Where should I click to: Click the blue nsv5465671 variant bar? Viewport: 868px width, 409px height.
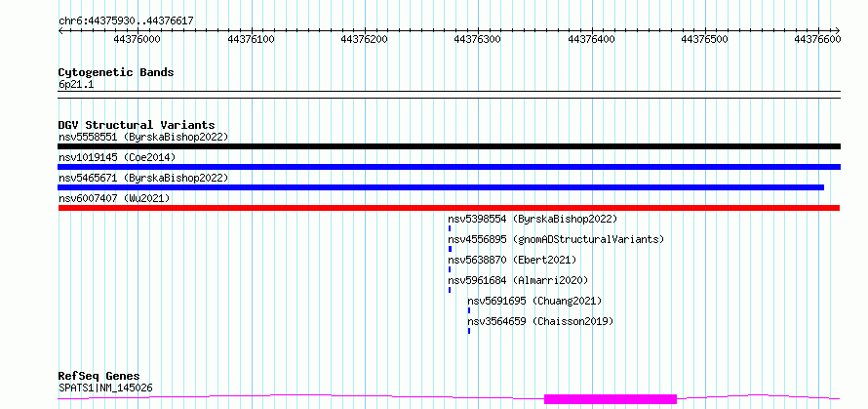click(x=441, y=187)
